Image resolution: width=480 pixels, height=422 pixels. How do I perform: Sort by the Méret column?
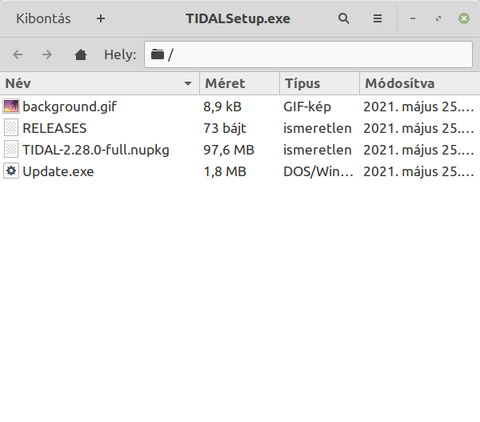[239, 83]
